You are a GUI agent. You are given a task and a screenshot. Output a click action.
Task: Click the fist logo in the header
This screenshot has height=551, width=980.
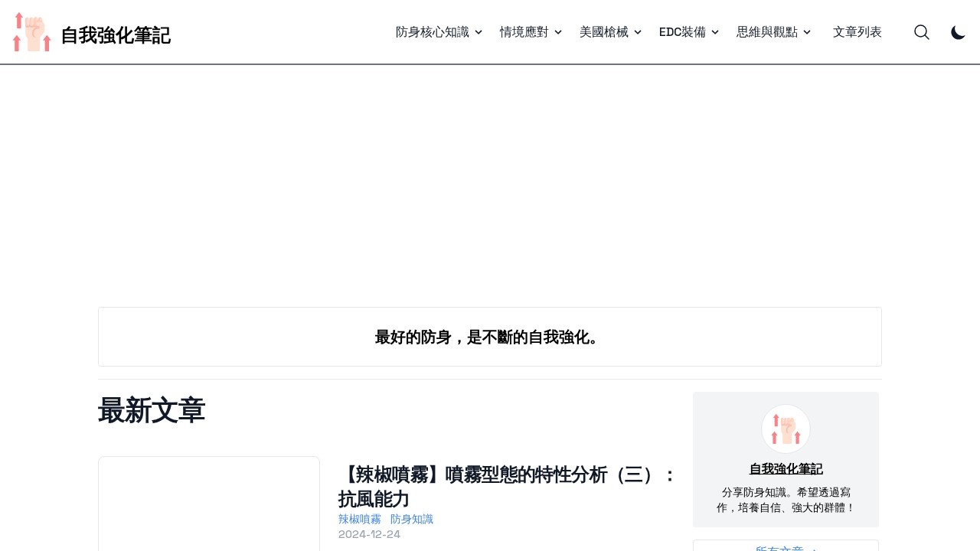(31, 31)
